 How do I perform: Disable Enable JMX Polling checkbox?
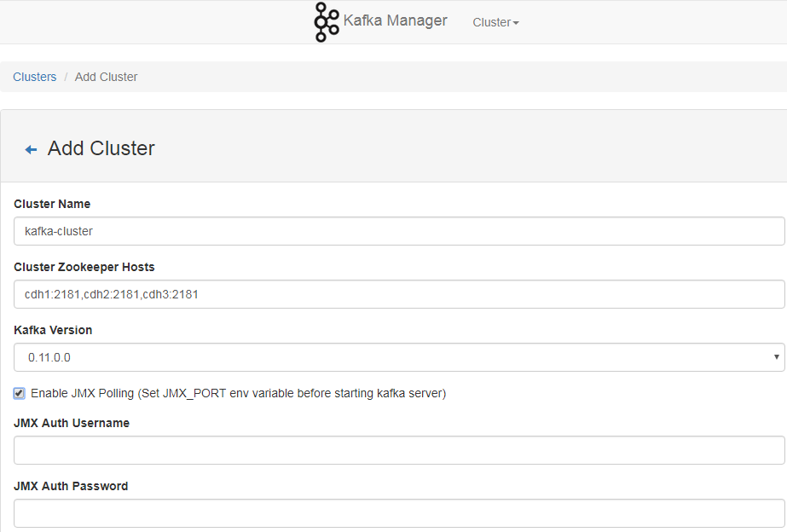click(x=18, y=393)
